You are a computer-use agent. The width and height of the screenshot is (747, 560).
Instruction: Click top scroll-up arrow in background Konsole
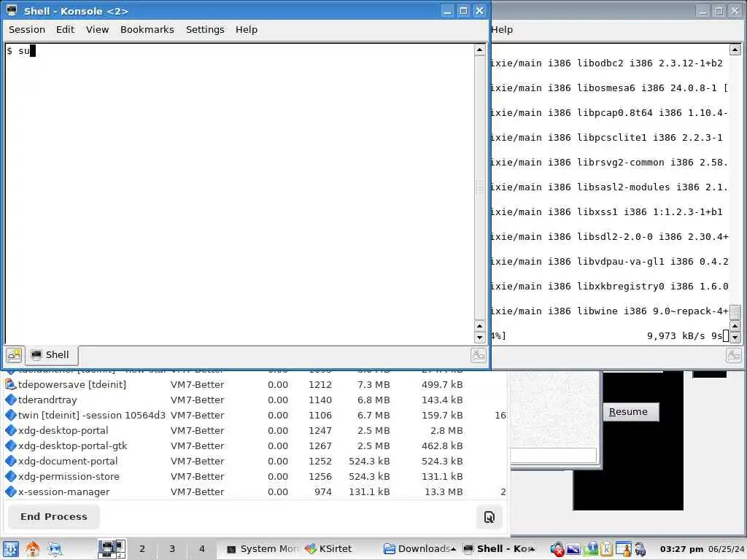coord(735,50)
